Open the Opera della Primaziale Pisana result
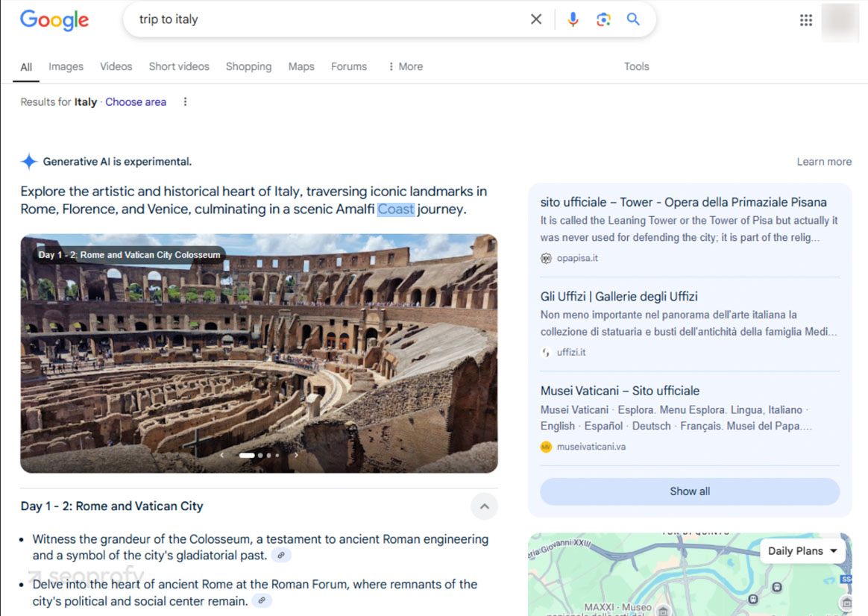The height and width of the screenshot is (616, 868). coord(684,202)
